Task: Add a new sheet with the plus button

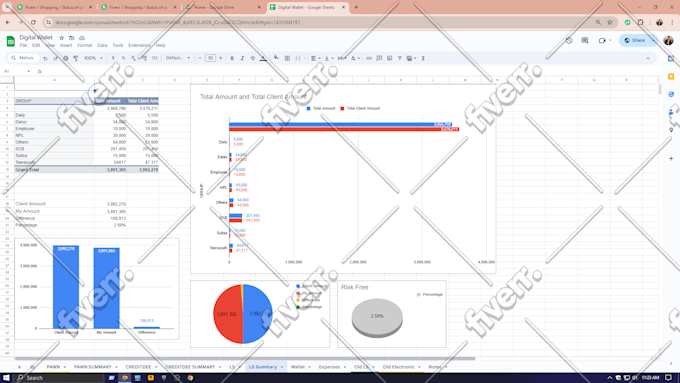Action: point(19,367)
